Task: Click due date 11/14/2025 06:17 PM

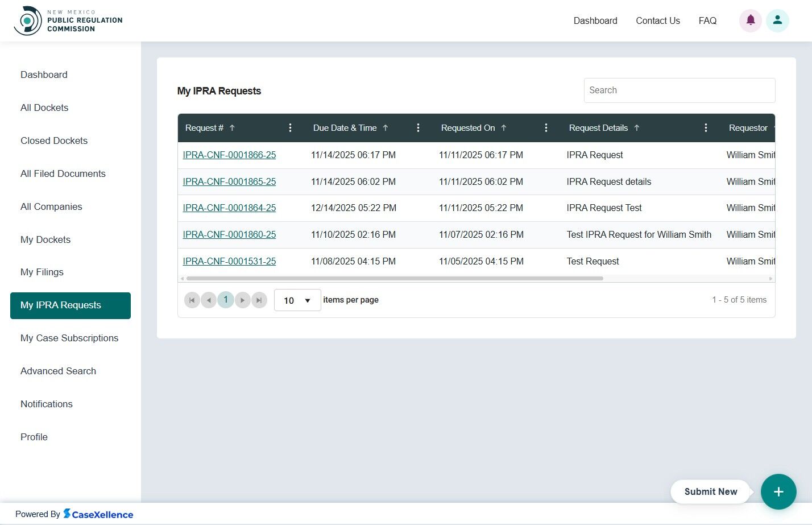Action: (x=353, y=155)
